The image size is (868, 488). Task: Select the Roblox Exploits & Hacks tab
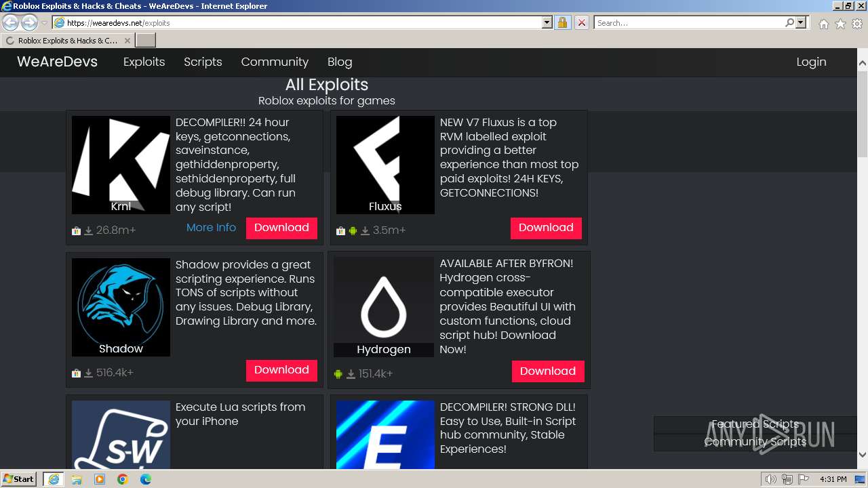click(x=68, y=41)
